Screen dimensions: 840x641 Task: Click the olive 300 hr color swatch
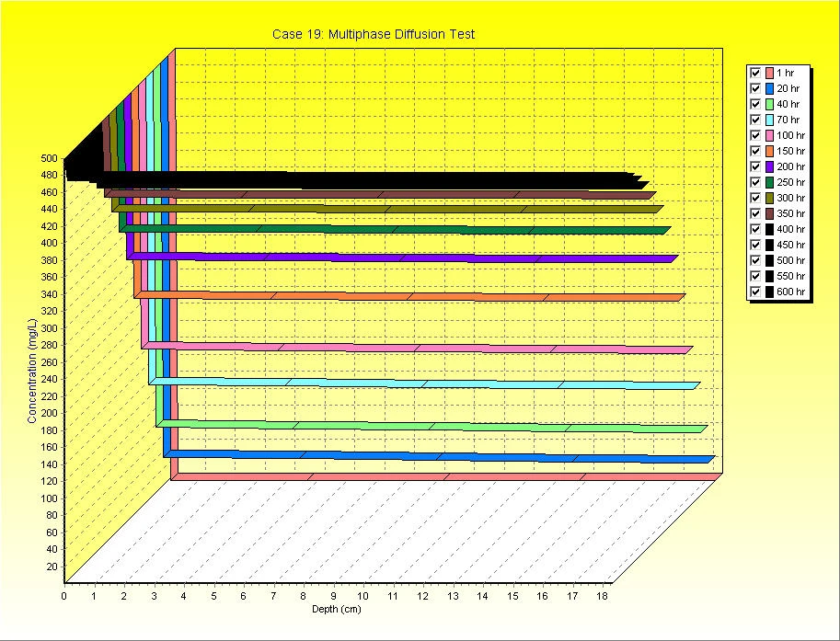click(x=769, y=198)
